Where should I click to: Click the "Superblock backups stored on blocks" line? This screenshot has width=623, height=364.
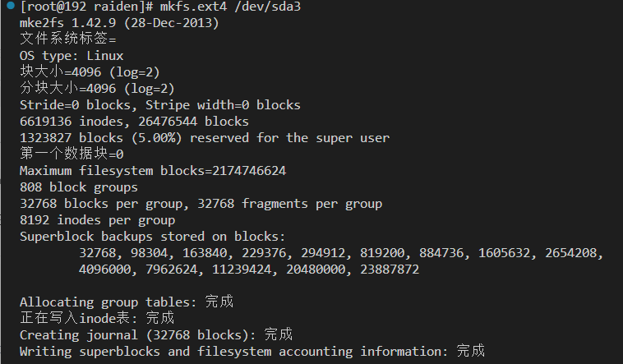153,237
